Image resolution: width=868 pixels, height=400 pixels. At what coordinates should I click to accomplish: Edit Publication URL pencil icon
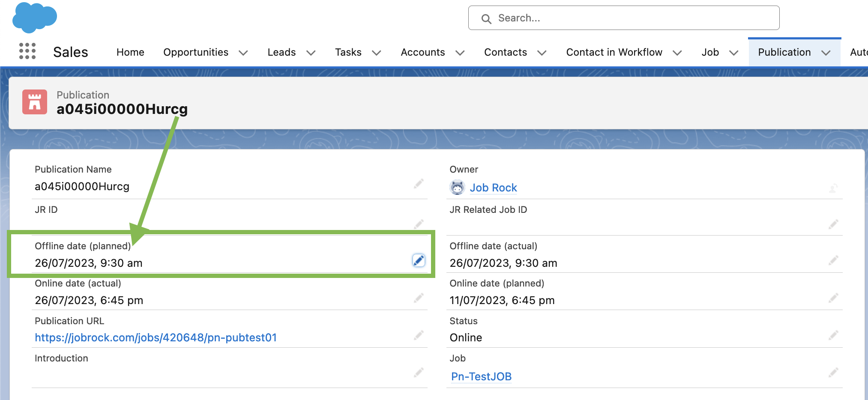[x=419, y=335]
